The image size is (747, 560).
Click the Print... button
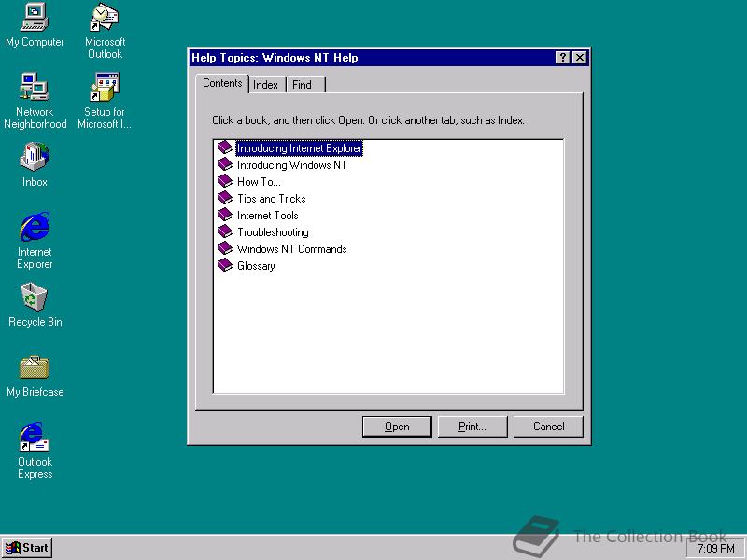(472, 427)
